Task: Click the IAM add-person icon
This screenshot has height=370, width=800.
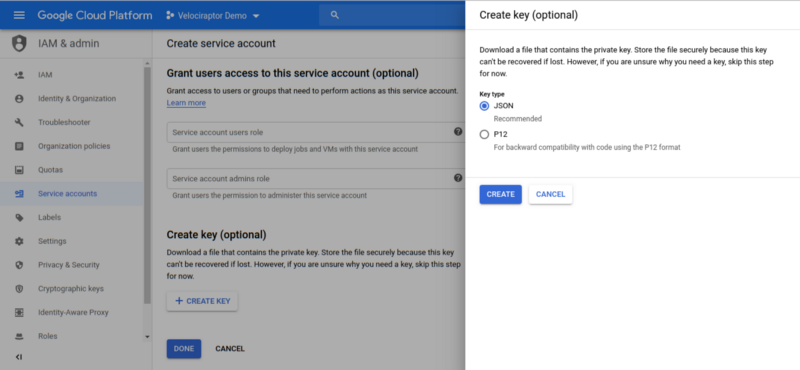Action: pos(19,75)
